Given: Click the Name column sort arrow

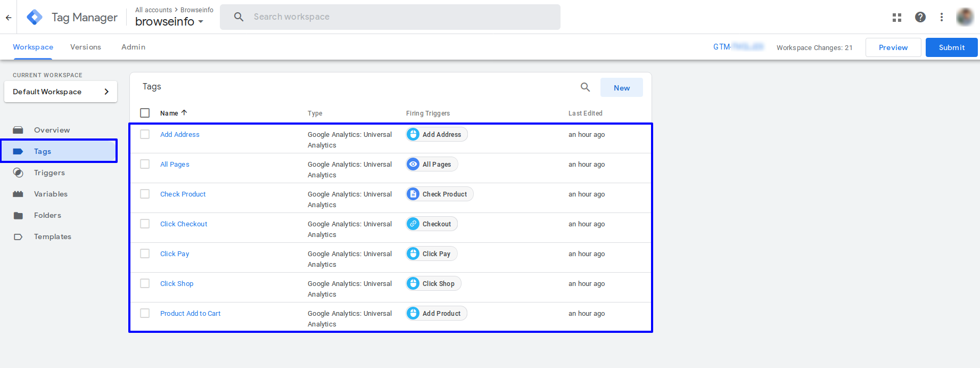Looking at the screenshot, I should point(184,112).
